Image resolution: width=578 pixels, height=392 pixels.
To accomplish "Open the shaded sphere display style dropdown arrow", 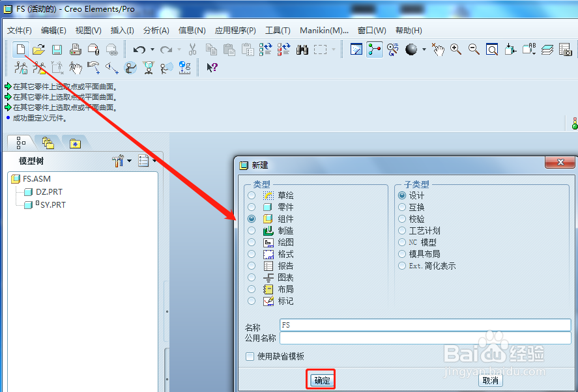I will pyautogui.click(x=424, y=49).
